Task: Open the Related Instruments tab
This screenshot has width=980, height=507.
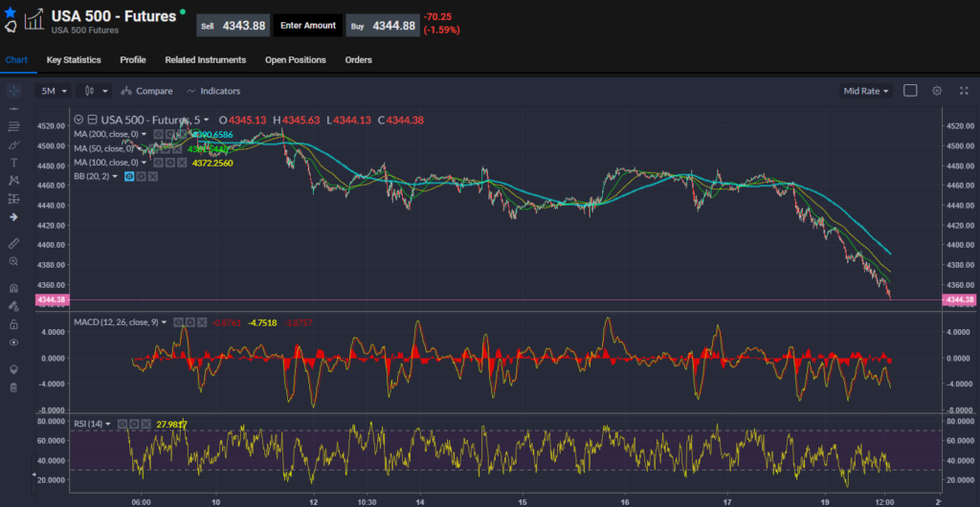Action: [x=206, y=60]
